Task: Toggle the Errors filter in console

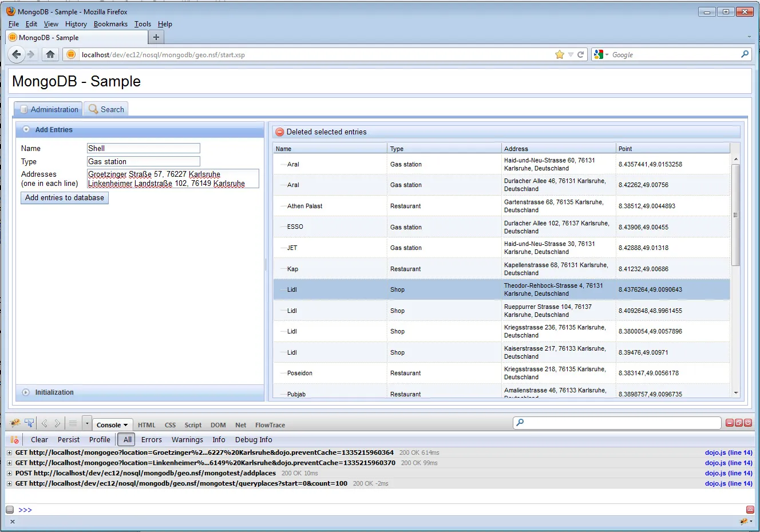Action: 151,440
